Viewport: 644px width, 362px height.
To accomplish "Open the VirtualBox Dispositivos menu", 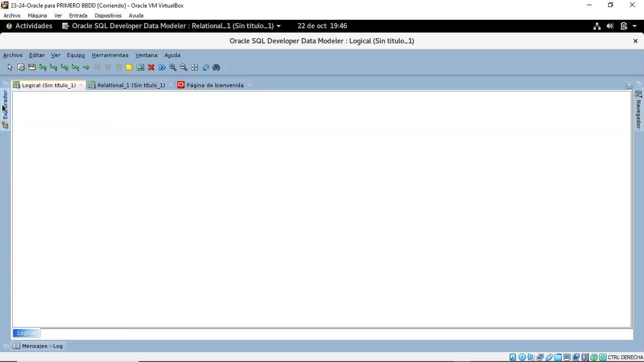I will pos(108,16).
